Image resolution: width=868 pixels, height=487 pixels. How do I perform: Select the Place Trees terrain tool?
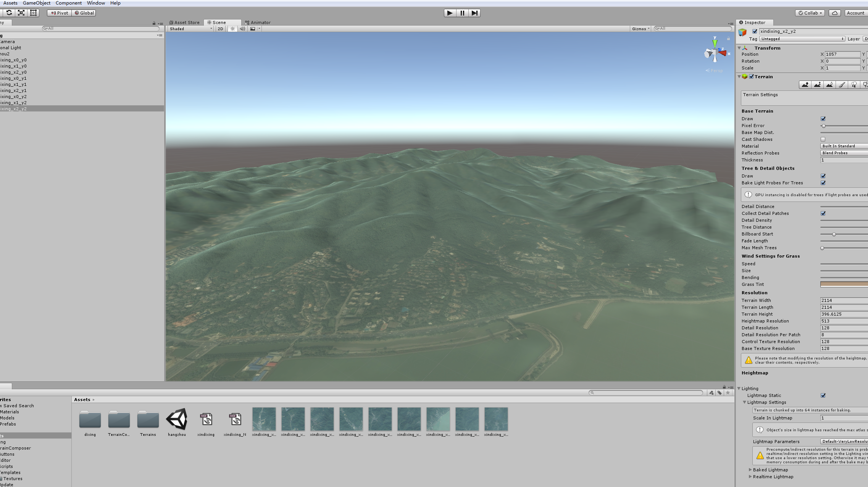click(x=854, y=84)
